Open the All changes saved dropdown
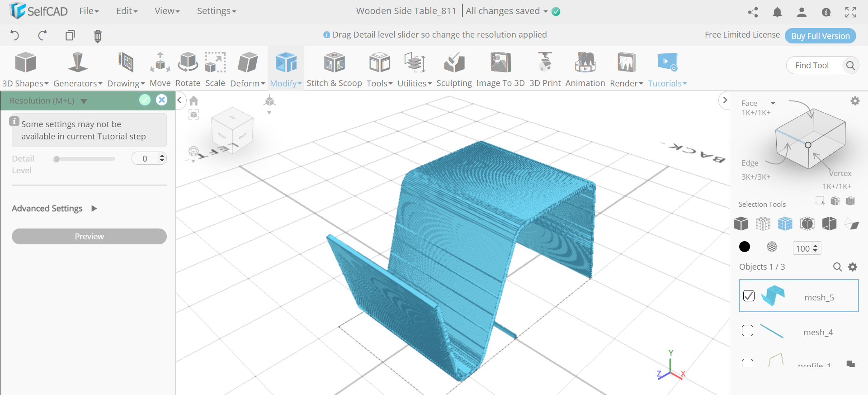Viewport: 868px width, 395px height. click(x=507, y=11)
